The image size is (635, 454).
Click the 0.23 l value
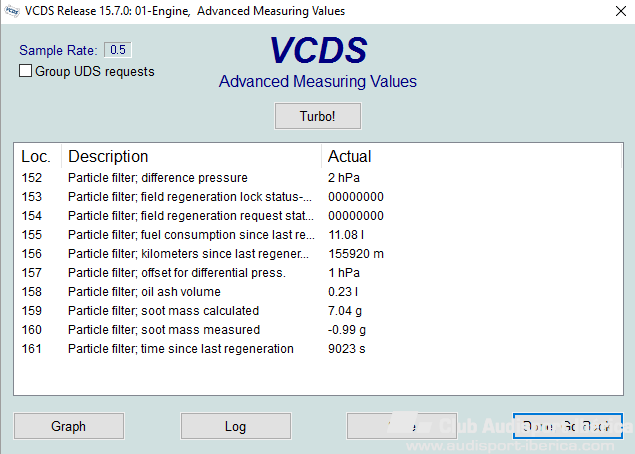[x=343, y=292]
